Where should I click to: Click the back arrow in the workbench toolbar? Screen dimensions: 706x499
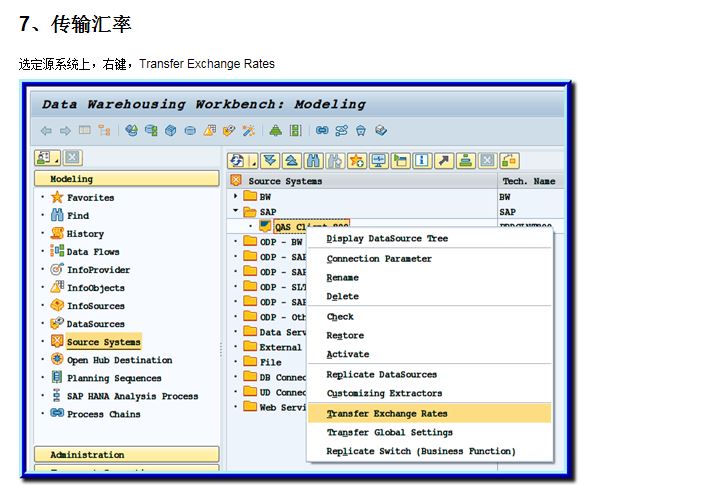[46, 131]
